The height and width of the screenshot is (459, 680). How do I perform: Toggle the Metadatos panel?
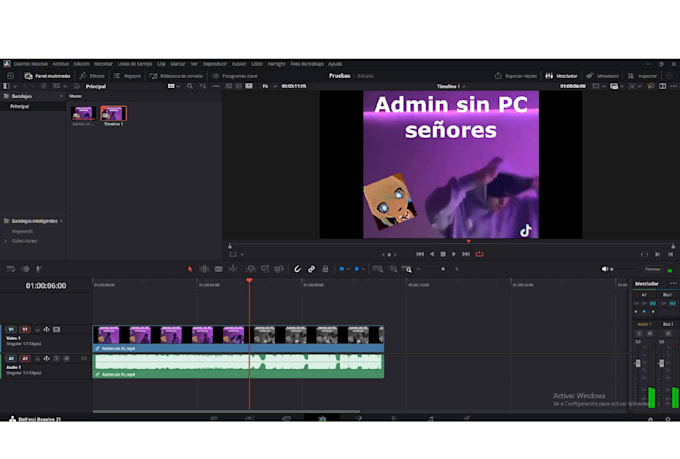602,76
